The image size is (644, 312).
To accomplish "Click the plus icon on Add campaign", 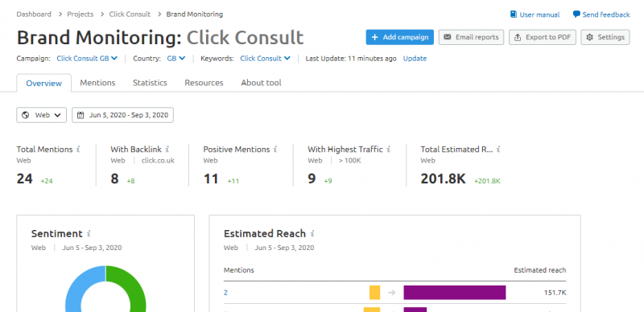I will tap(374, 37).
